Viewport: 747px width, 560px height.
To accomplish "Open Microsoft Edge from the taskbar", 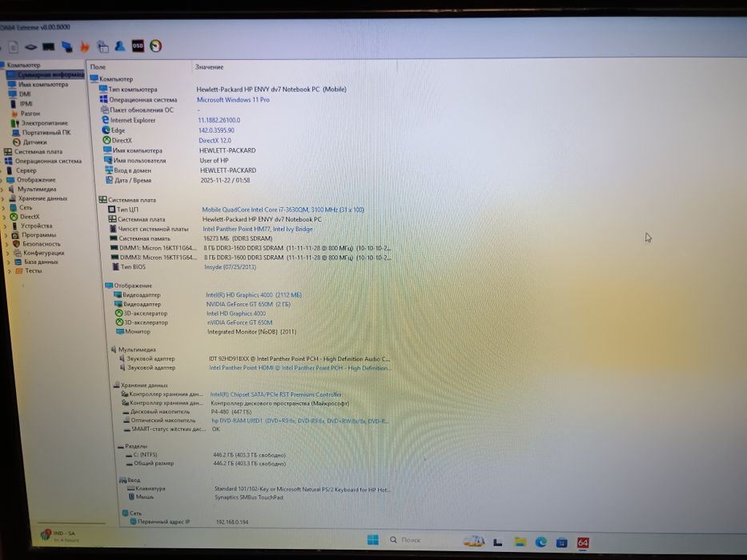I will click(x=540, y=542).
